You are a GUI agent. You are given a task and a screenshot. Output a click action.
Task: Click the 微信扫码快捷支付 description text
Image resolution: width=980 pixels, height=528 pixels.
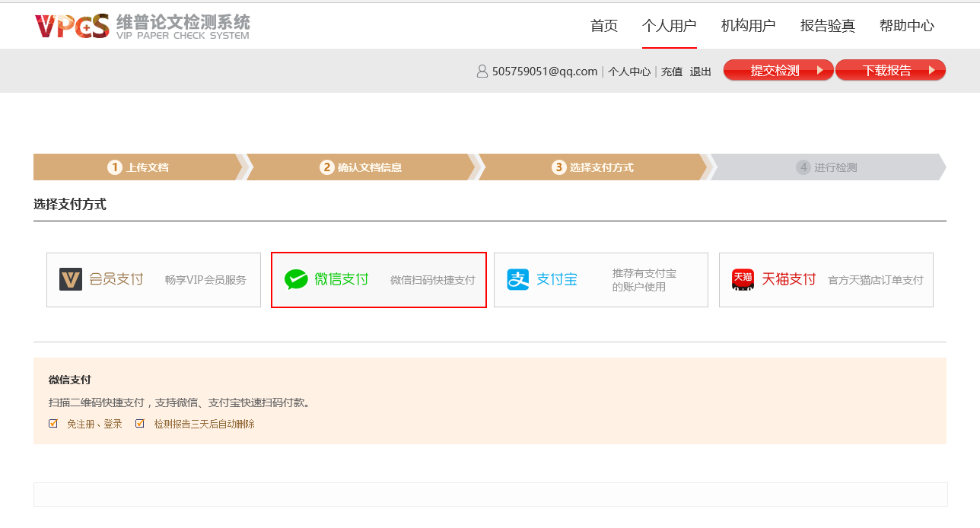[x=433, y=280]
